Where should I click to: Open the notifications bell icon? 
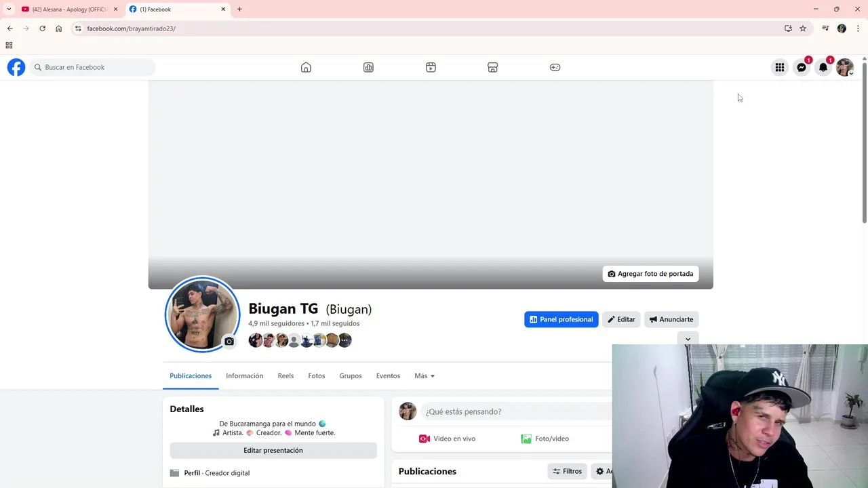(x=823, y=67)
